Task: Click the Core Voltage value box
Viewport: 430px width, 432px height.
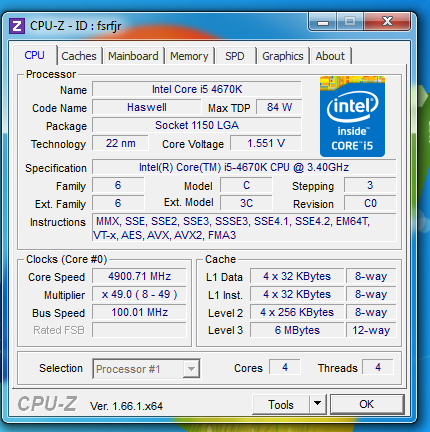Action: coord(266,143)
